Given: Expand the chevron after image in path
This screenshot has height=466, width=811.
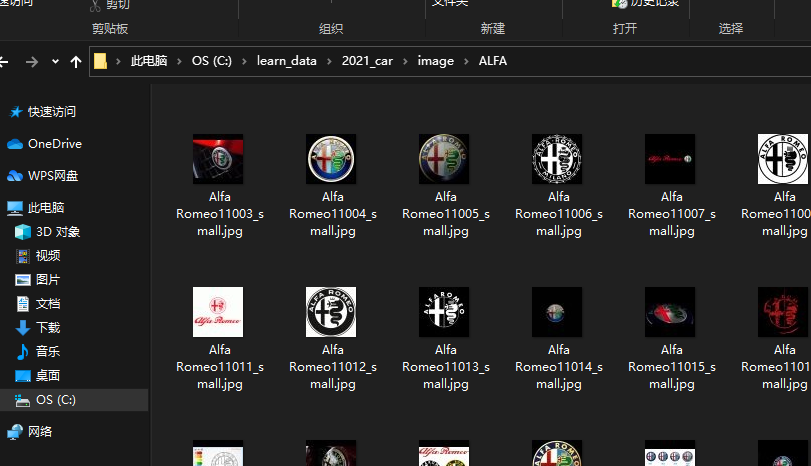Looking at the screenshot, I should click(466, 62).
